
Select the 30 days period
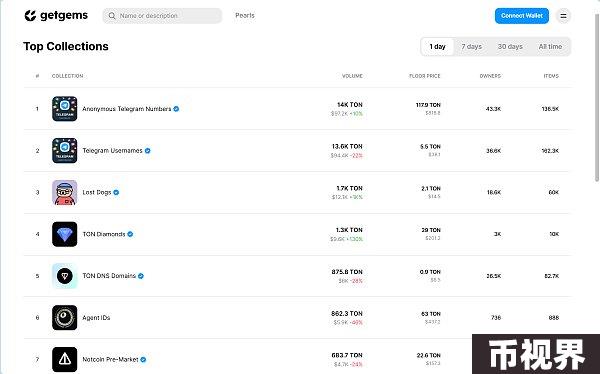(x=510, y=47)
